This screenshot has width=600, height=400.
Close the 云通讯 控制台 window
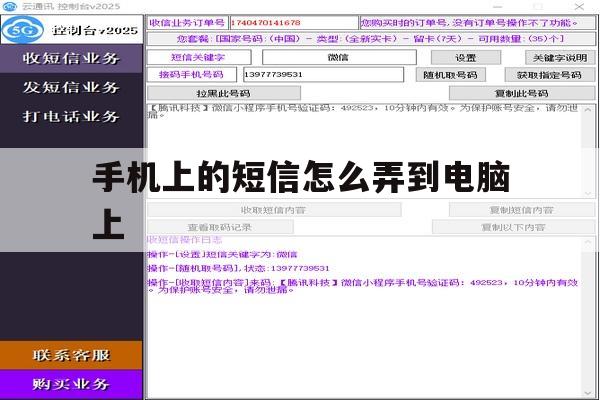(579, 7)
